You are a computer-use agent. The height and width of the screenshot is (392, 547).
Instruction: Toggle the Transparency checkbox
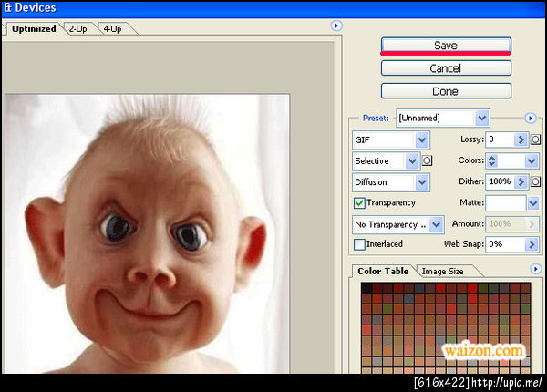[359, 203]
